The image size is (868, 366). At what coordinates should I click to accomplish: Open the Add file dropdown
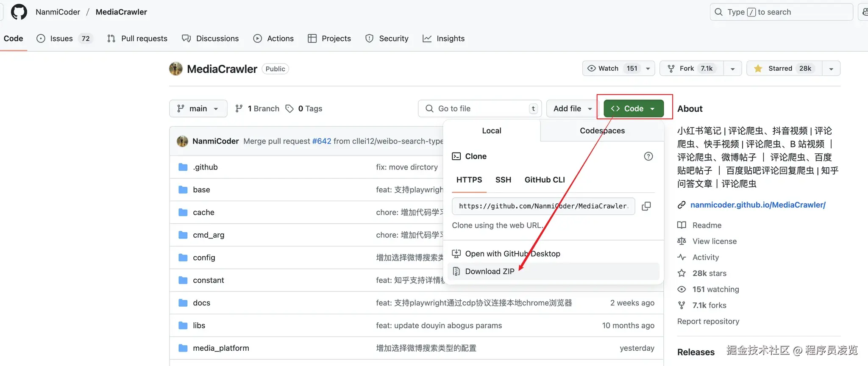[x=572, y=108]
